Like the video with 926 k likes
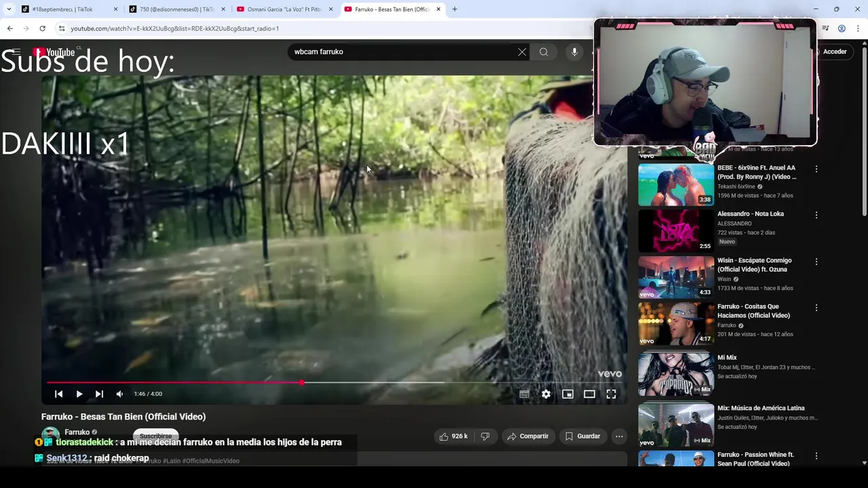 click(454, 436)
